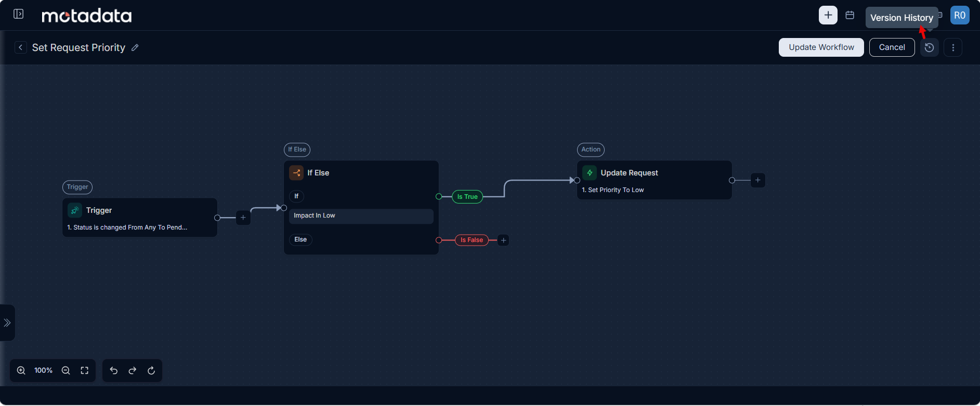Select the Set Priority To Low action text
980x406 pixels.
(613, 190)
